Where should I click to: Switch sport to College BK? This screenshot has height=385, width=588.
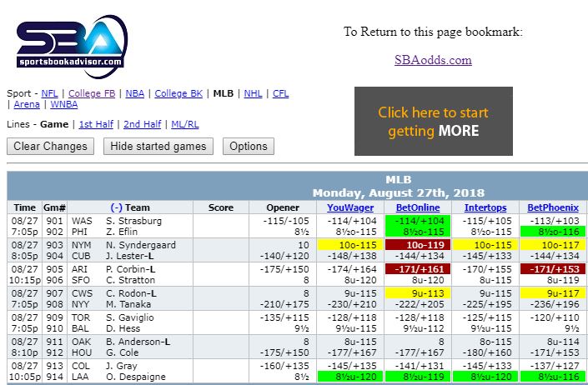(178, 93)
